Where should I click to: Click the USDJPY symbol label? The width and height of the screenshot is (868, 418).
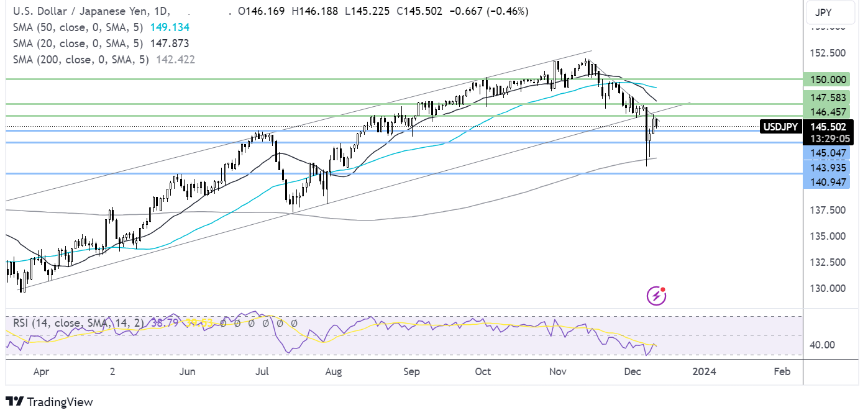[780, 127]
